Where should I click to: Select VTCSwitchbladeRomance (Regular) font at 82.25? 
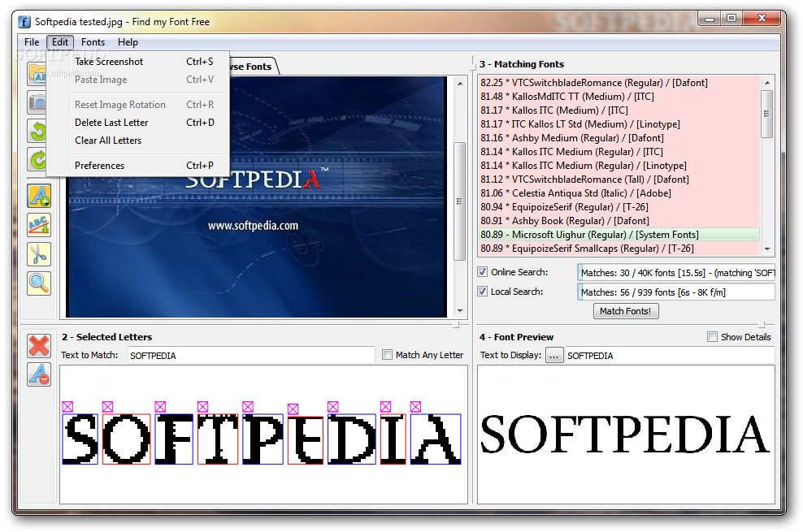619,82
